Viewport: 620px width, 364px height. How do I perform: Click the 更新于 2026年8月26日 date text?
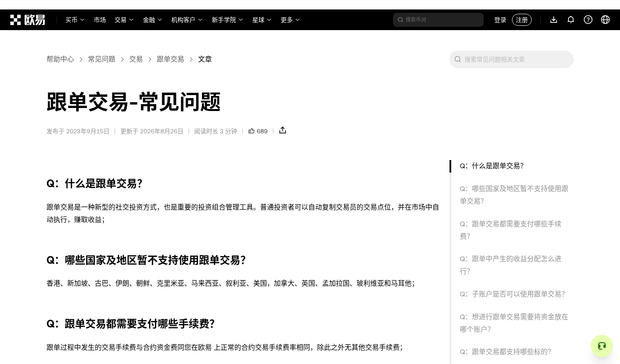point(152,131)
